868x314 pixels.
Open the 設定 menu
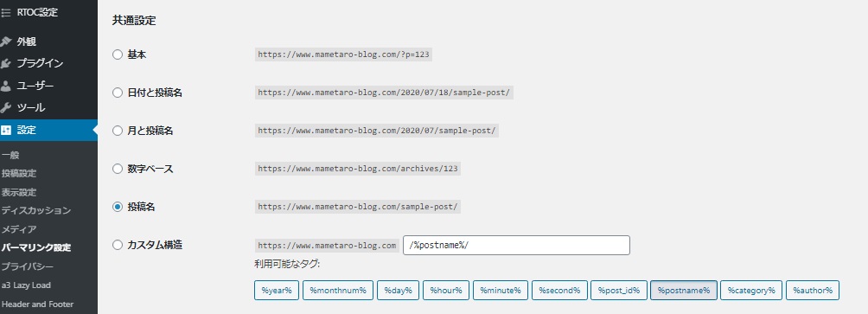[x=48, y=130]
